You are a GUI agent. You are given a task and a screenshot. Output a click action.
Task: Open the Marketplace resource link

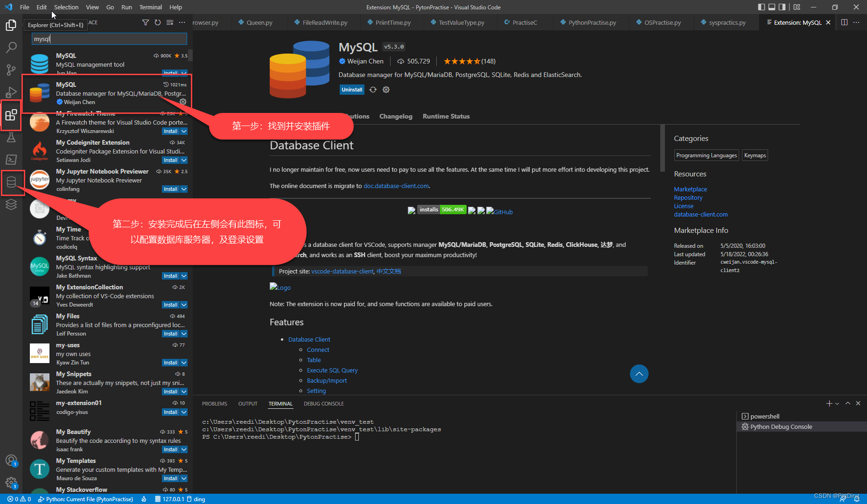[690, 189]
